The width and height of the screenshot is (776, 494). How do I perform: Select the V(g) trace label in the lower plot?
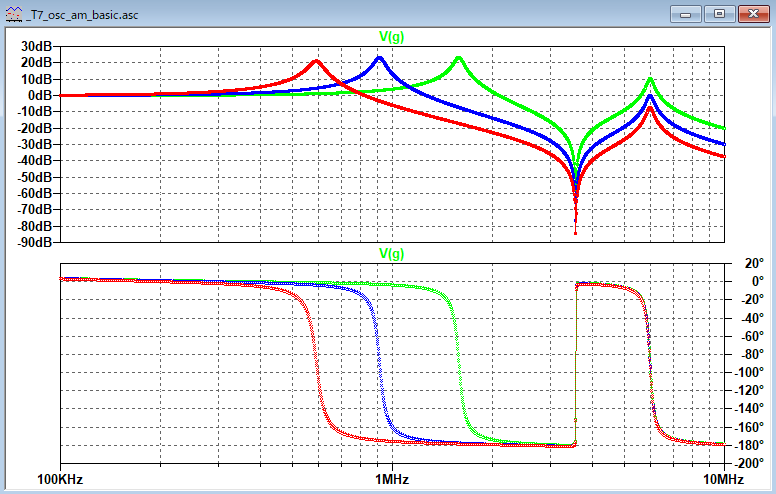click(391, 253)
